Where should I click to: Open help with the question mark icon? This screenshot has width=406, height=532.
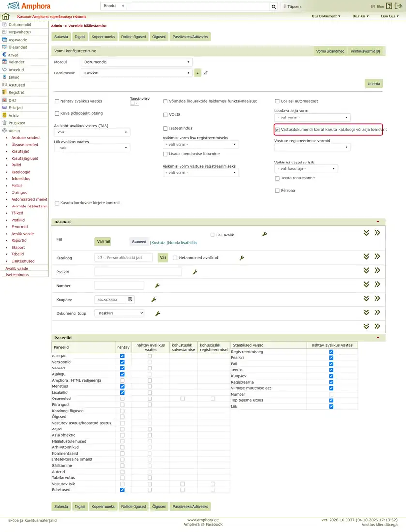coord(389,6)
